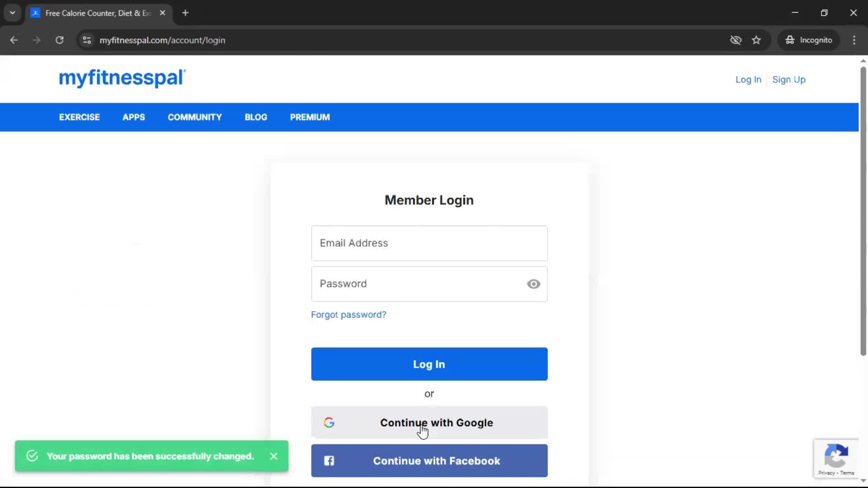Screen dimensions: 868x488
Task: Toggle password visibility eye icon
Action: (x=533, y=284)
